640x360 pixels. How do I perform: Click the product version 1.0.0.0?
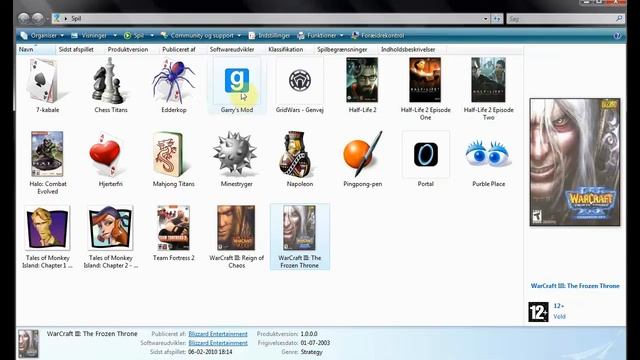[x=309, y=334]
